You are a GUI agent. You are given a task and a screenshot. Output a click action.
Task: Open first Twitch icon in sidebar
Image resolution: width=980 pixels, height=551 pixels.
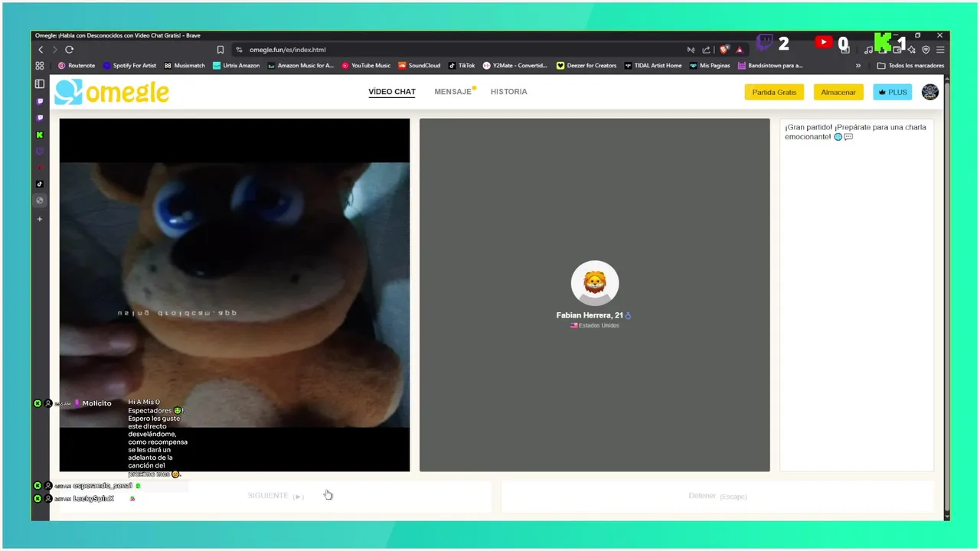coord(40,102)
